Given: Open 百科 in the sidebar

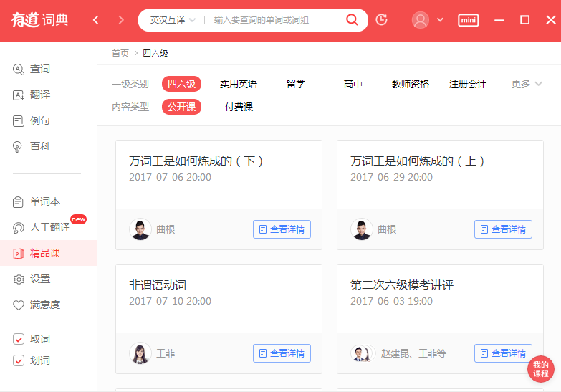Looking at the screenshot, I should [x=39, y=146].
